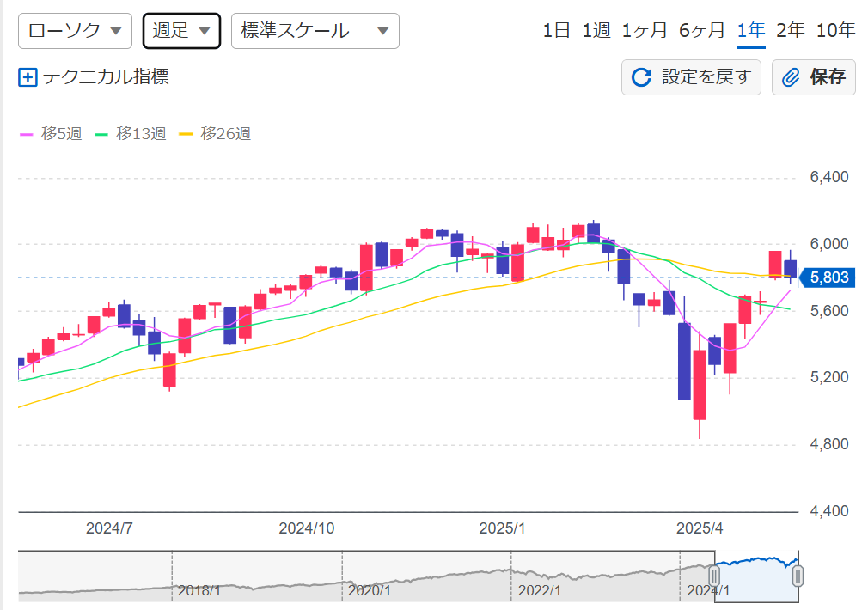The width and height of the screenshot is (868, 610).
Task: Click the paperclip icon on 保存
Action: [x=791, y=77]
